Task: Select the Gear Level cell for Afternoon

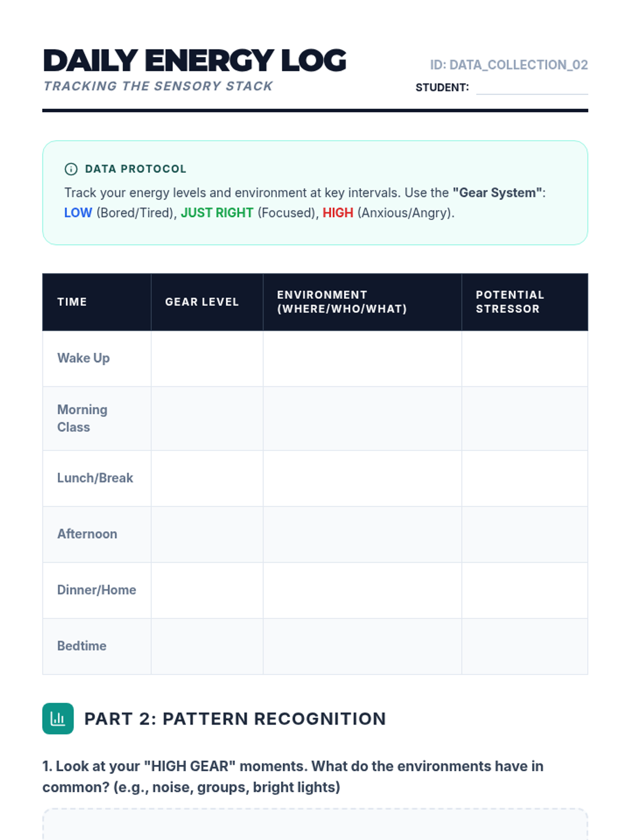Action: [x=207, y=534]
